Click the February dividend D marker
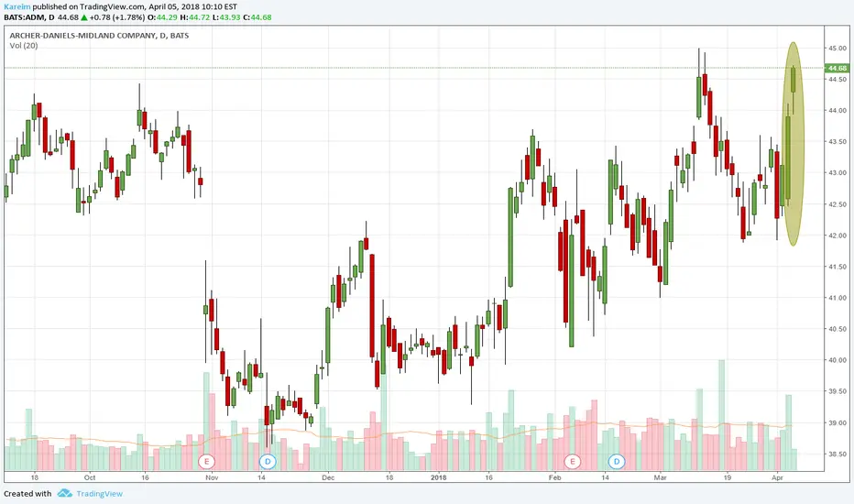The width and height of the screenshot is (854, 504). (x=617, y=462)
